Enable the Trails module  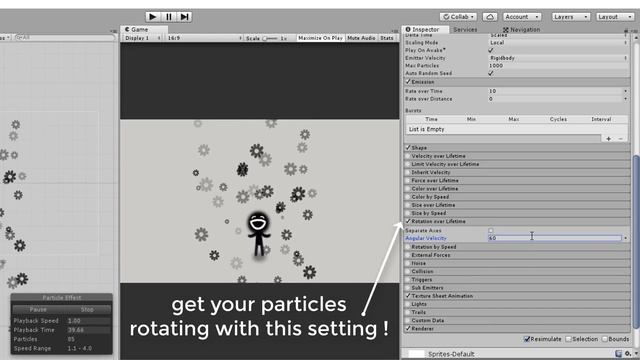(408, 312)
